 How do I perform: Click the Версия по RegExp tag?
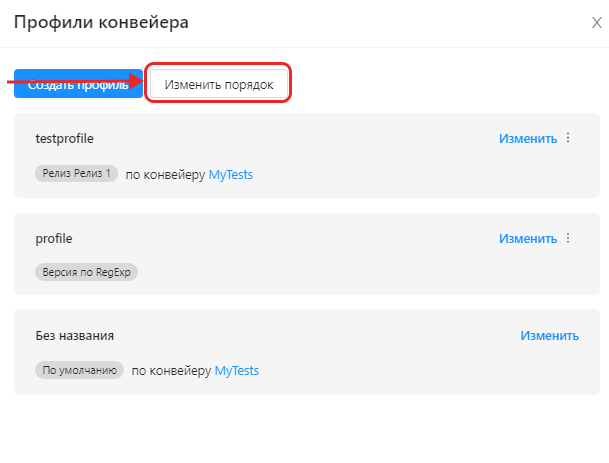pos(85,272)
